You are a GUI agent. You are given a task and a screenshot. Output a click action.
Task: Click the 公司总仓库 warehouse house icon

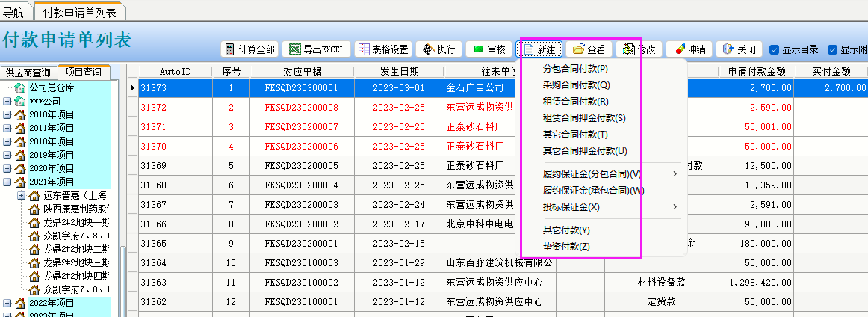(20, 87)
